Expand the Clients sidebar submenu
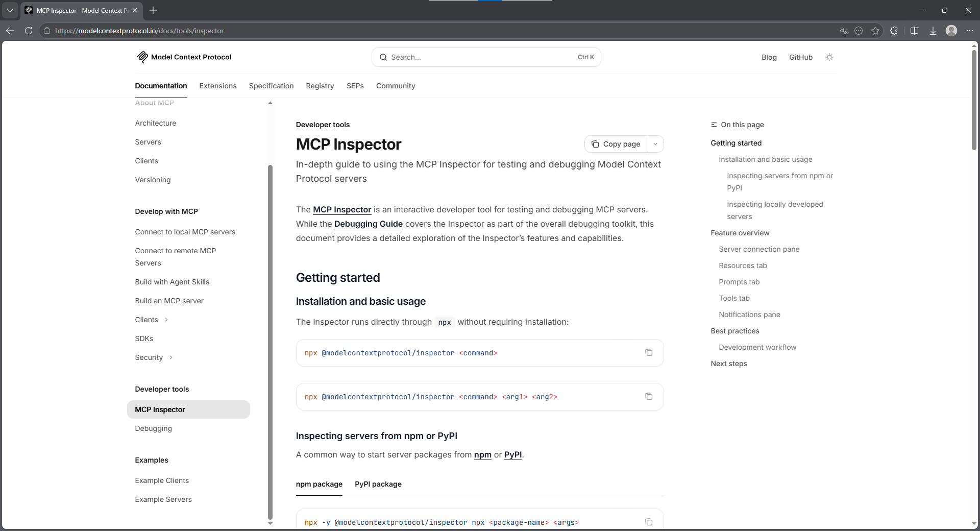 coord(166,320)
